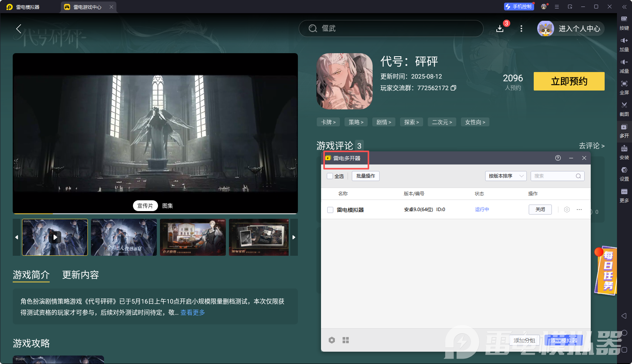The height and width of the screenshot is (364, 632).
Task: Copy the player group number 772562172
Action: [454, 88]
